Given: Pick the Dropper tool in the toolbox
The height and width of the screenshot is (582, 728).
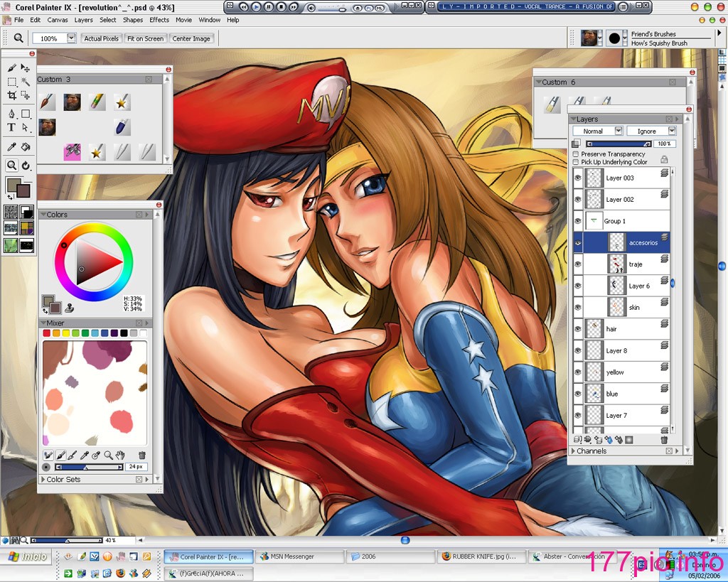Looking at the screenshot, I should tap(11, 147).
